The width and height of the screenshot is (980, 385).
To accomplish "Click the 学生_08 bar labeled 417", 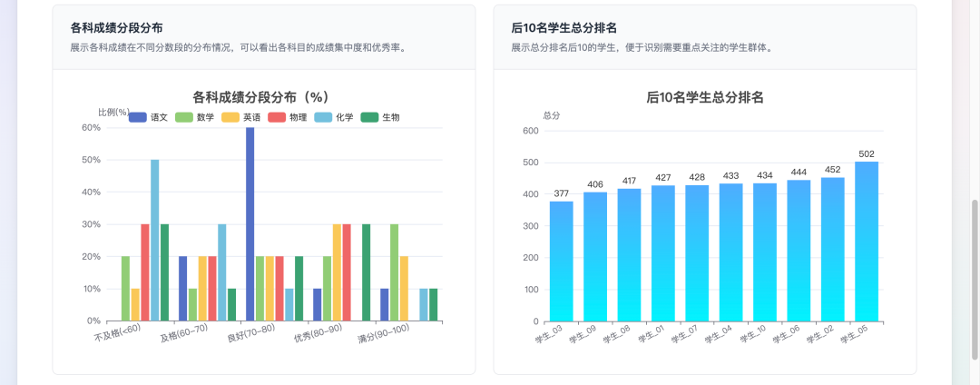I will coord(629,255).
